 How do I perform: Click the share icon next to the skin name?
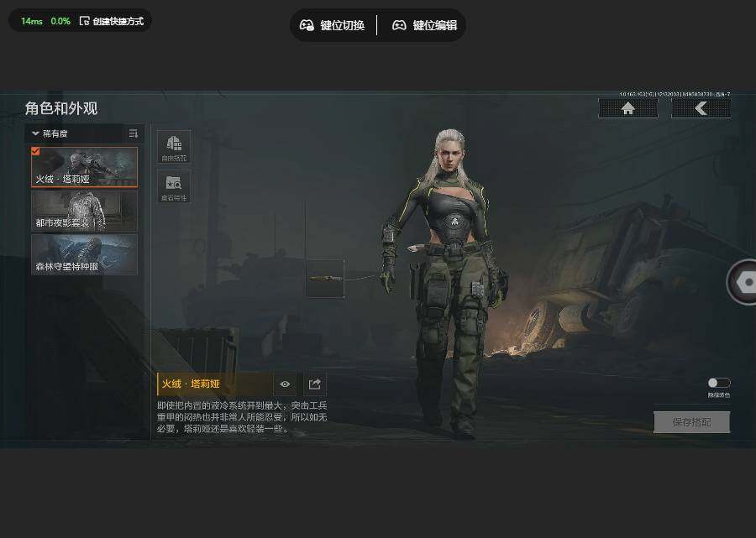pos(314,384)
